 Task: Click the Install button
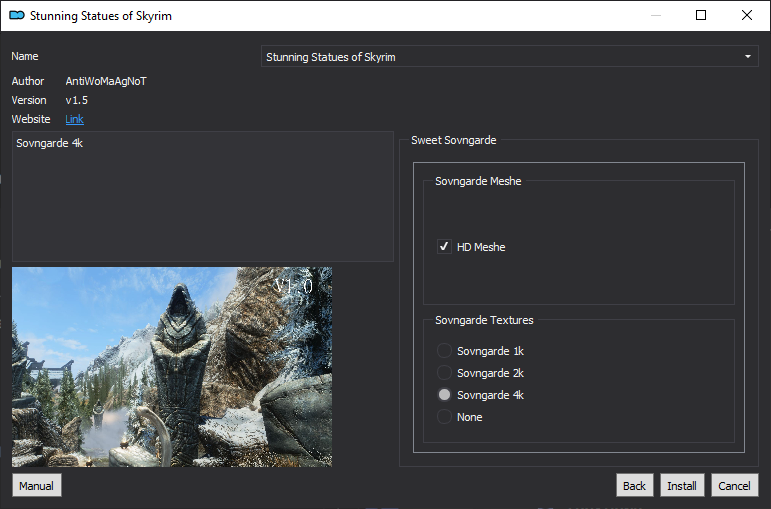click(682, 485)
